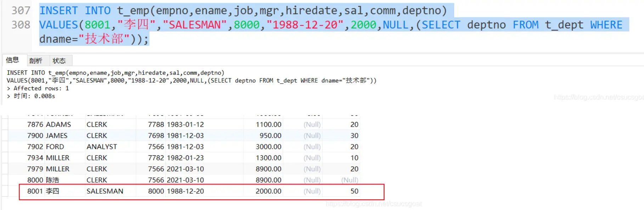Select the 状态 tab

tap(59, 61)
